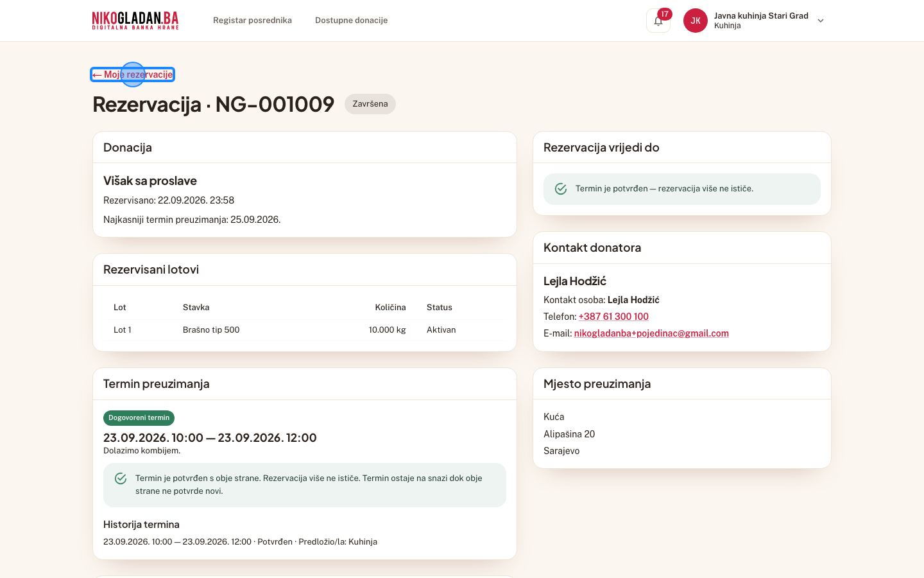Click the Dogovoreni termin badge
Screen dimensions: 924x578
(x=139, y=418)
